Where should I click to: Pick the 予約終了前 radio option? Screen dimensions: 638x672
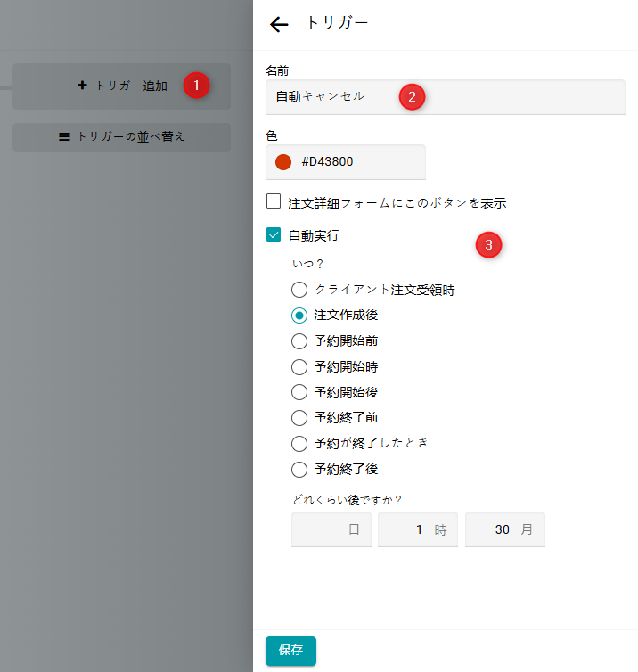tap(299, 417)
